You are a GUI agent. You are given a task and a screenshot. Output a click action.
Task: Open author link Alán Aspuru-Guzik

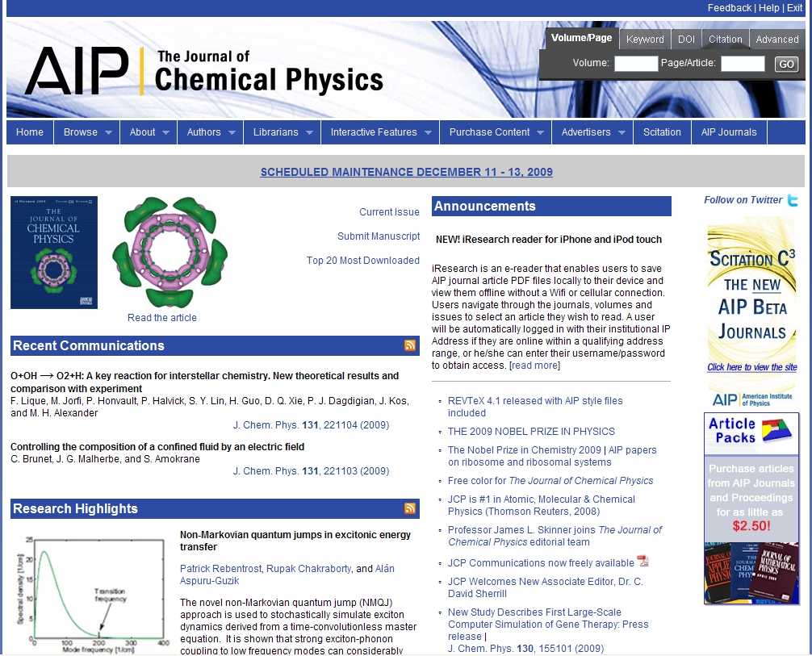click(x=287, y=575)
